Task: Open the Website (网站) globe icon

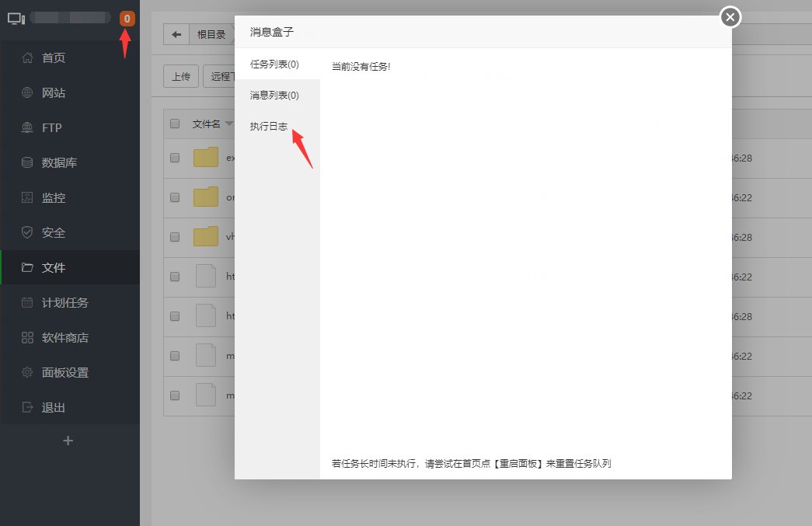Action: click(28, 92)
